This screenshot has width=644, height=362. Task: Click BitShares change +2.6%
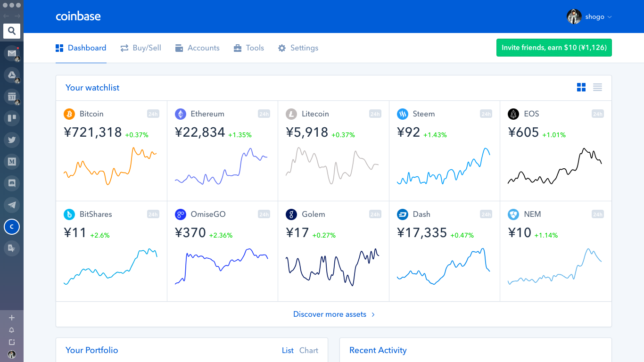(x=99, y=235)
